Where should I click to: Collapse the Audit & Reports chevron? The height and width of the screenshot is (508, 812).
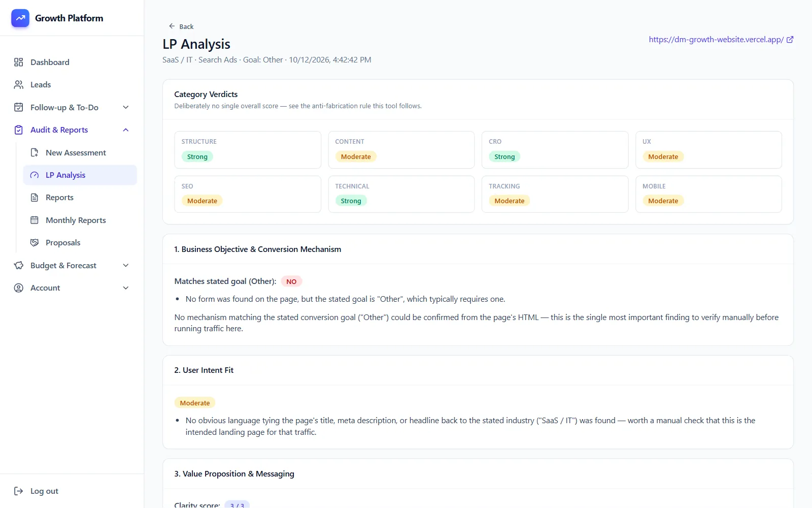(x=126, y=130)
